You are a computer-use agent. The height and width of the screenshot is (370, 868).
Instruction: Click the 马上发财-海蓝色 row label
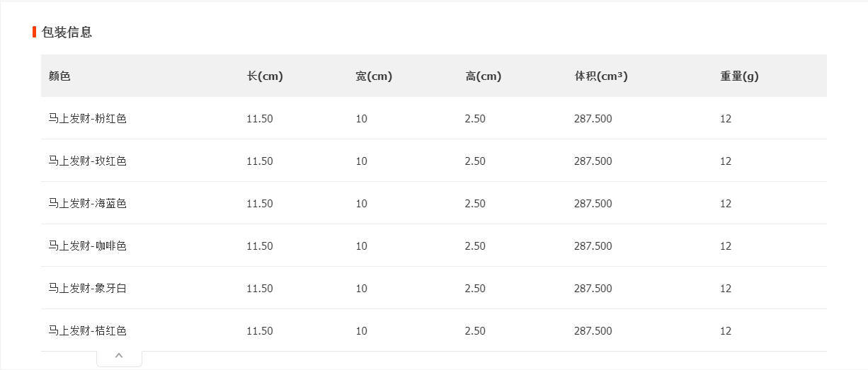point(87,204)
